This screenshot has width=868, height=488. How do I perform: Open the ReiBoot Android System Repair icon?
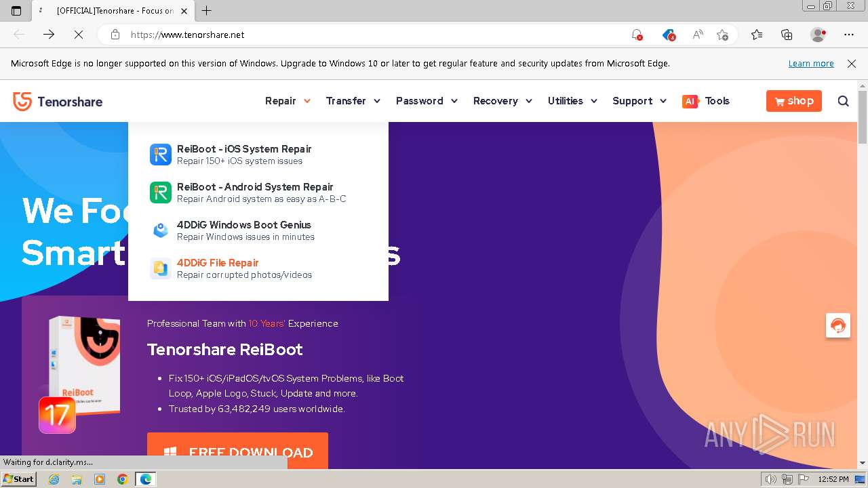pyautogui.click(x=161, y=192)
